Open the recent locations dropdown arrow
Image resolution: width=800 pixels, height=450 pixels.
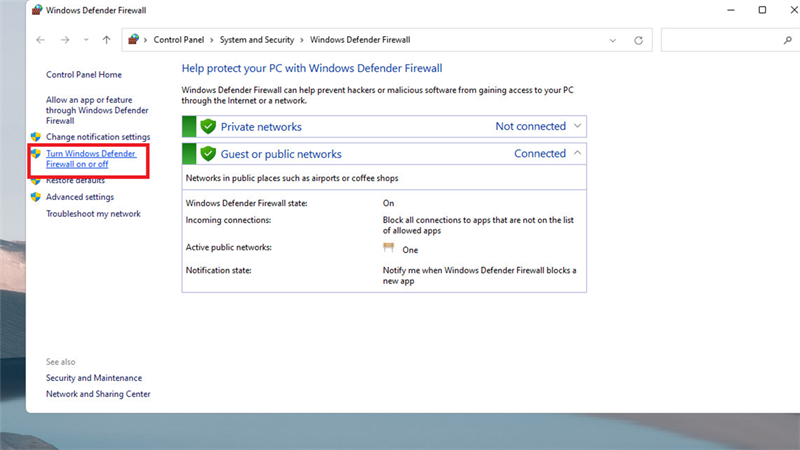pos(86,40)
